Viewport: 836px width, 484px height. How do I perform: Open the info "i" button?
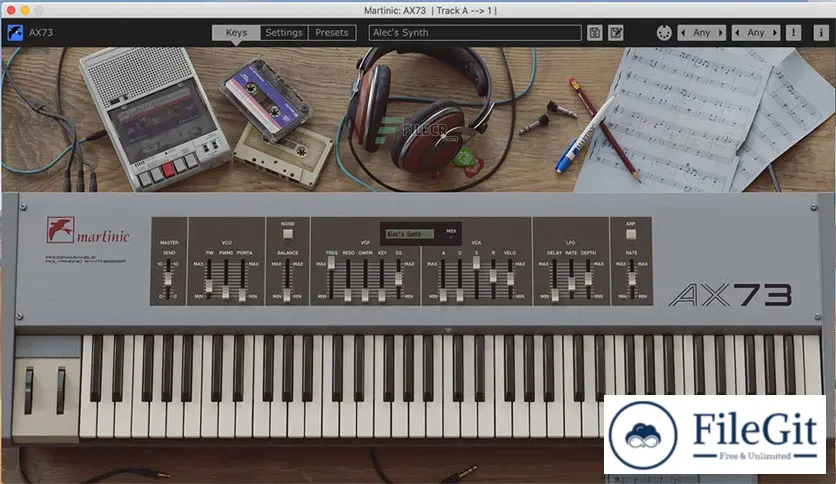(821, 33)
